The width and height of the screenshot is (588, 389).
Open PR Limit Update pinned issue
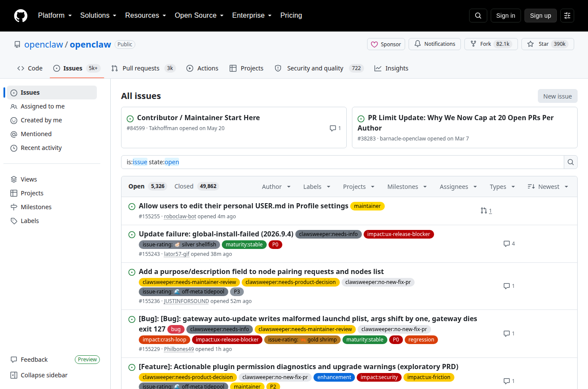point(455,123)
